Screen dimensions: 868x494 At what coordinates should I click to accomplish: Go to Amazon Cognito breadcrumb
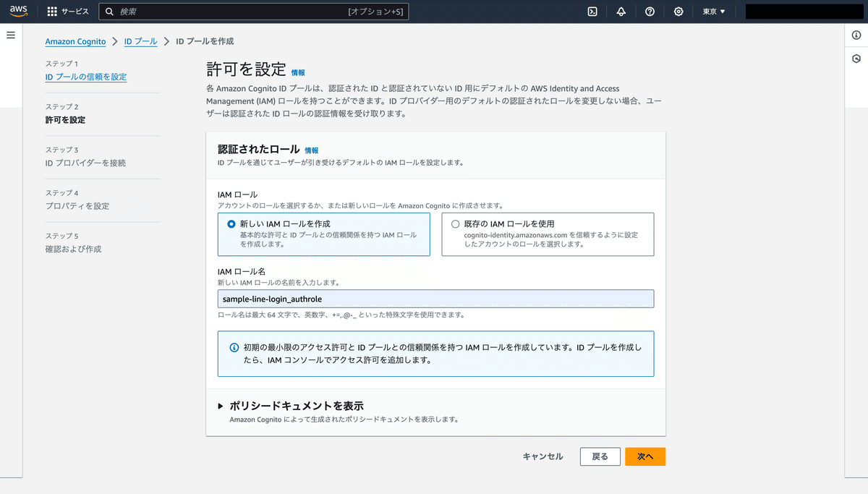pyautogui.click(x=75, y=42)
